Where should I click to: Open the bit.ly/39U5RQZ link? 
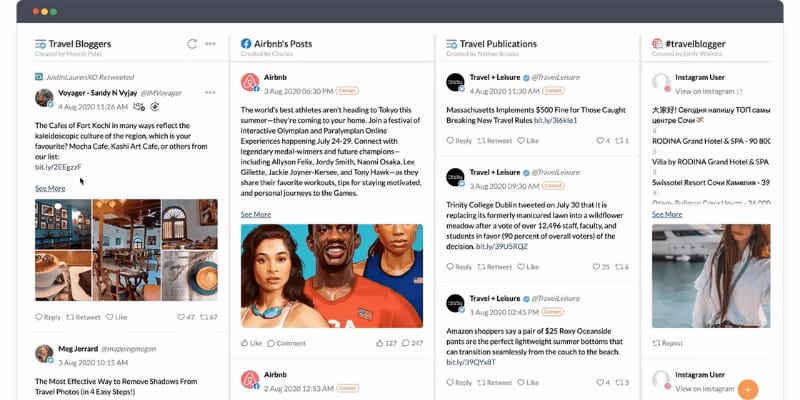[x=502, y=246]
